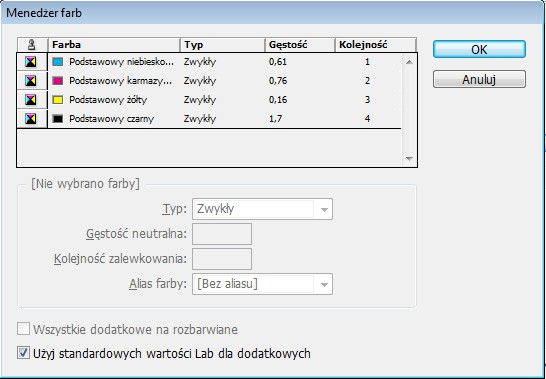Viewport: 546px width, 379px height.
Task: Click sequence number 2 in Kolejność column
Action: pyautogui.click(x=367, y=81)
